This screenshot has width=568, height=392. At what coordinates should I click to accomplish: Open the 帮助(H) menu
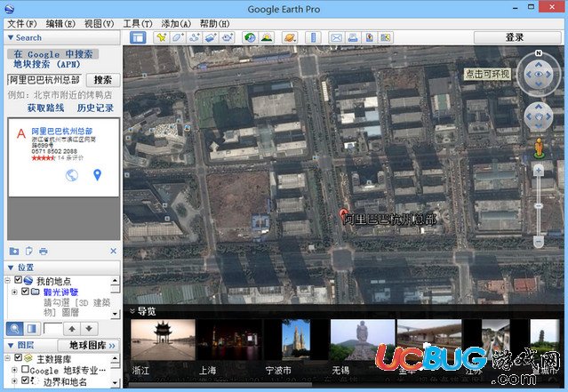coord(214,23)
